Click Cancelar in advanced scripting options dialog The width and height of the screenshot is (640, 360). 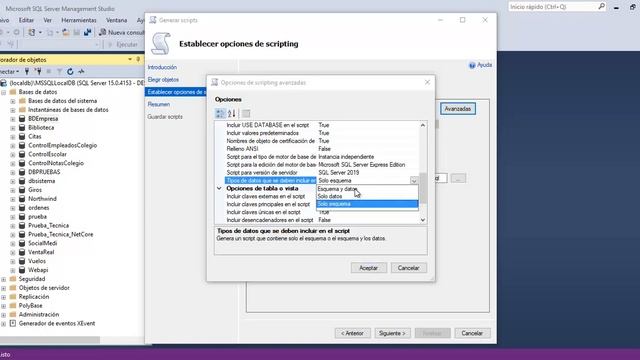(x=409, y=268)
